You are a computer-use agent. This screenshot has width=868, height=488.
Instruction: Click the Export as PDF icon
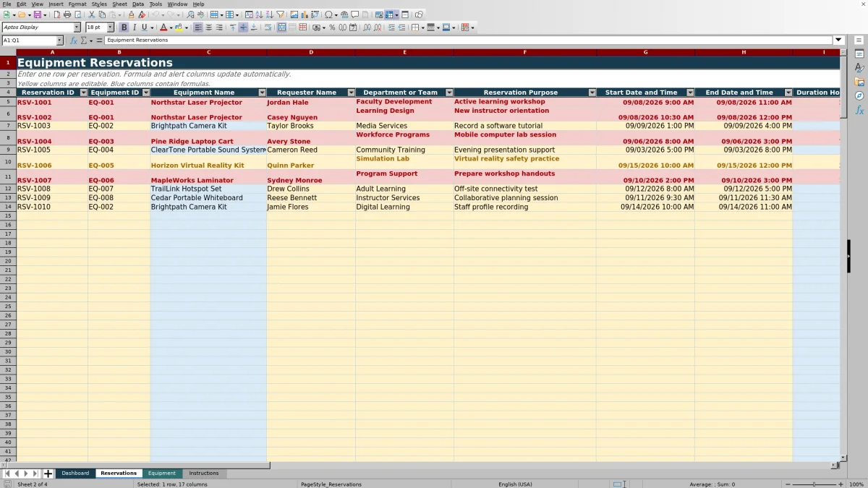pos(56,14)
